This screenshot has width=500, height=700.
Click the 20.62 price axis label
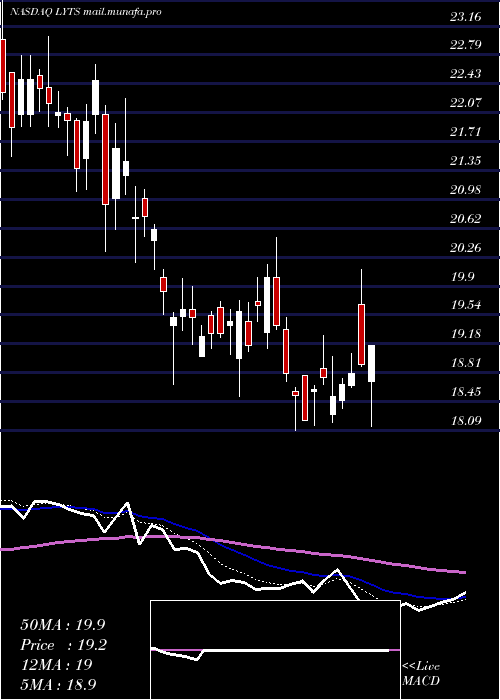click(466, 219)
